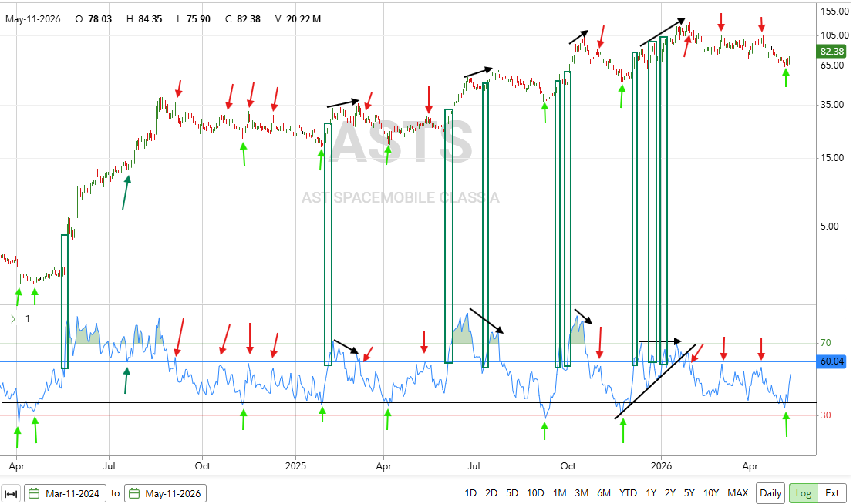Open the date range selector icon
Screen dimensions: 853x504
pos(11,494)
